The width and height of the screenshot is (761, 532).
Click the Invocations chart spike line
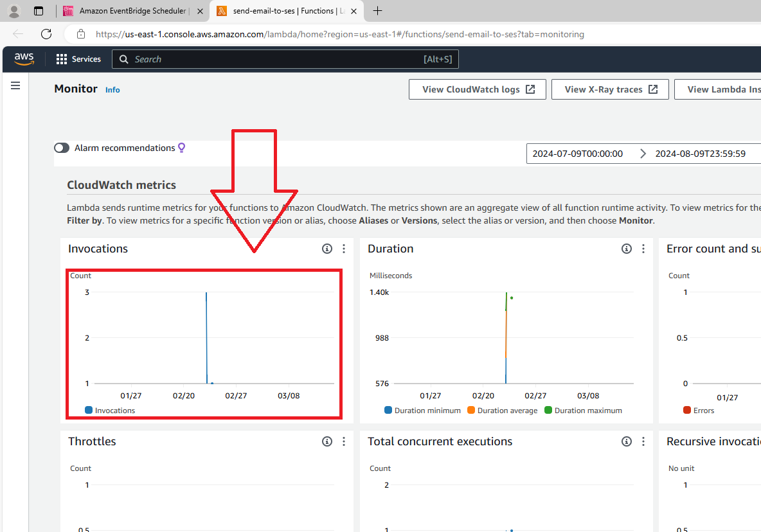coord(206,337)
